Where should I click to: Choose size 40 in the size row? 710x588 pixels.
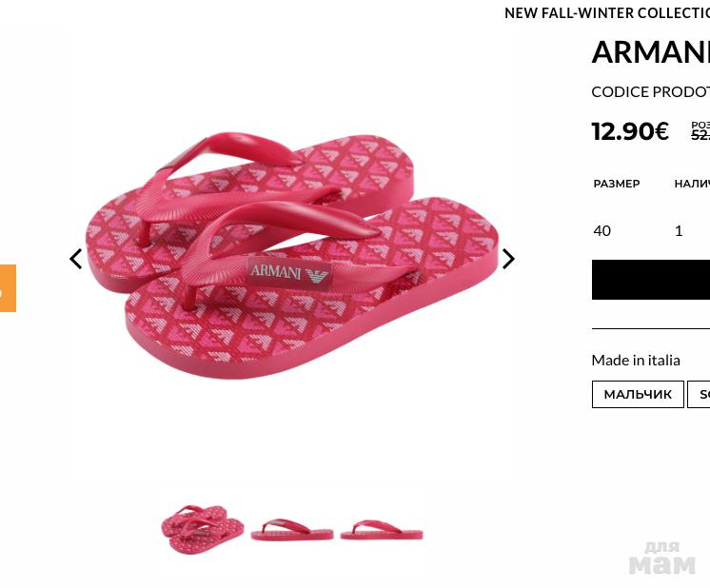click(602, 230)
